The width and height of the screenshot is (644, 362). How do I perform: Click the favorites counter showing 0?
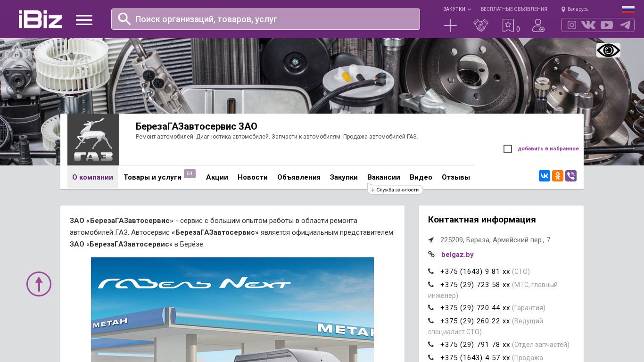pos(518,29)
